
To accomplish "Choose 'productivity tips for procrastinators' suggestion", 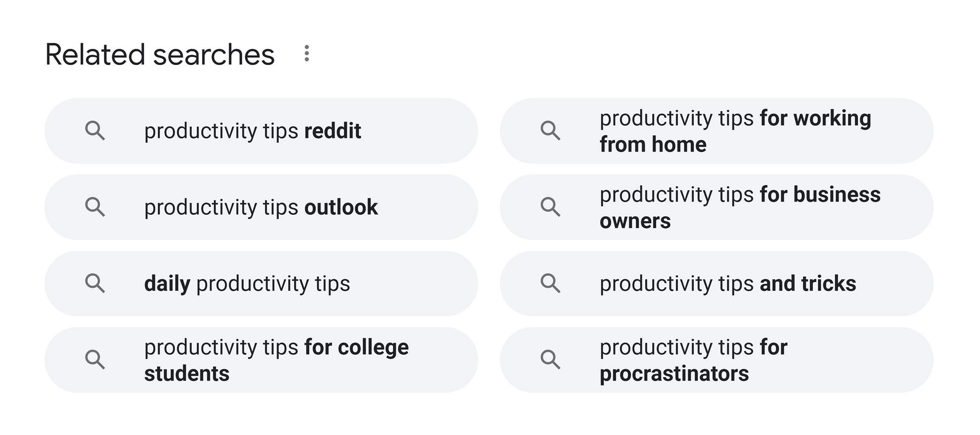I will point(717,360).
